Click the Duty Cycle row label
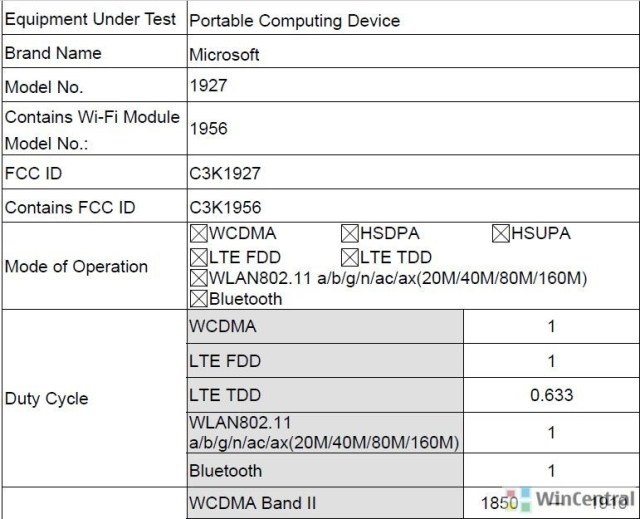The width and height of the screenshot is (640, 519). point(47,399)
